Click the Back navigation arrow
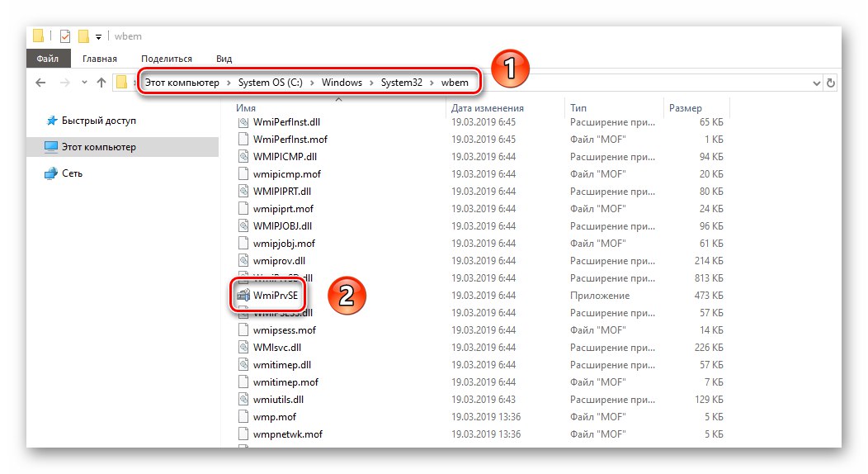 40,83
